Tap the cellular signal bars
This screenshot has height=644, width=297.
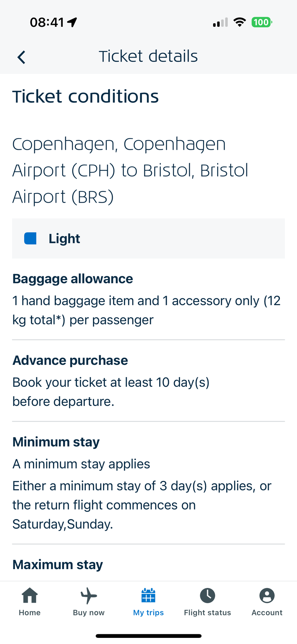220,22
